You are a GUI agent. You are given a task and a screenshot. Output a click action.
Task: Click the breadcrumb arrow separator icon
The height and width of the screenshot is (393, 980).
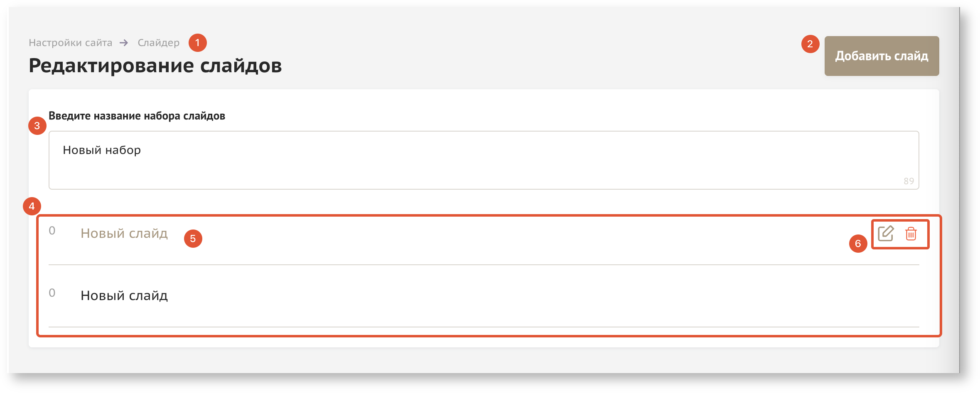coord(124,43)
